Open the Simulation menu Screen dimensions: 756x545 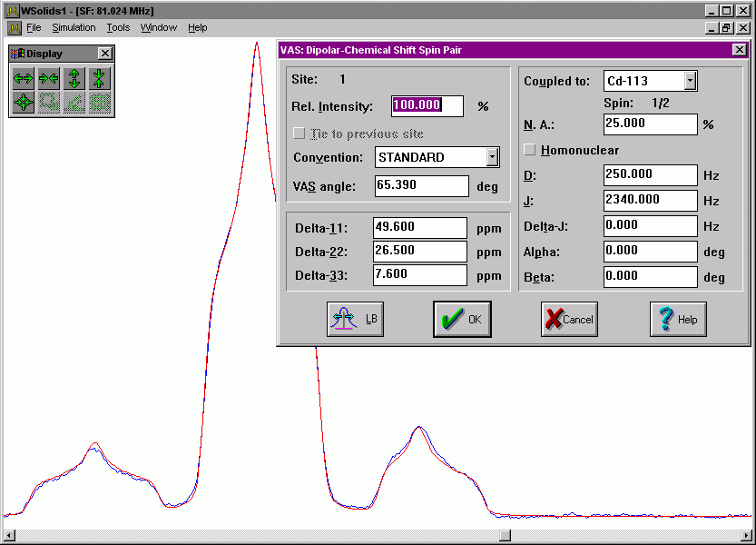tap(74, 27)
